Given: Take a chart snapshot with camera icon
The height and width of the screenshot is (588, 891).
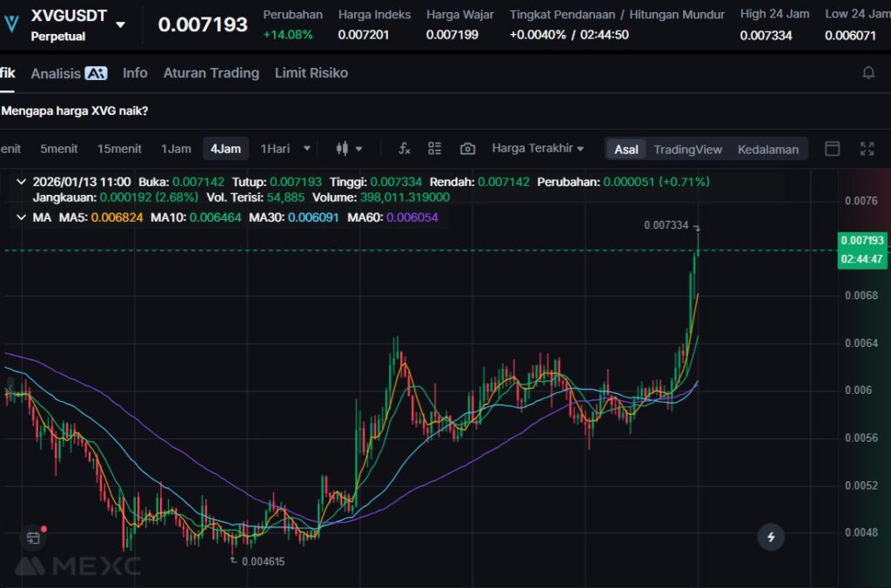Looking at the screenshot, I should click(x=467, y=149).
